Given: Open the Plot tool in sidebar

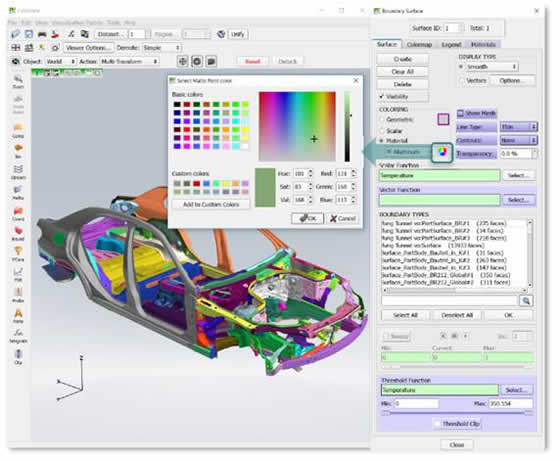Looking at the screenshot, I should 18,275.
